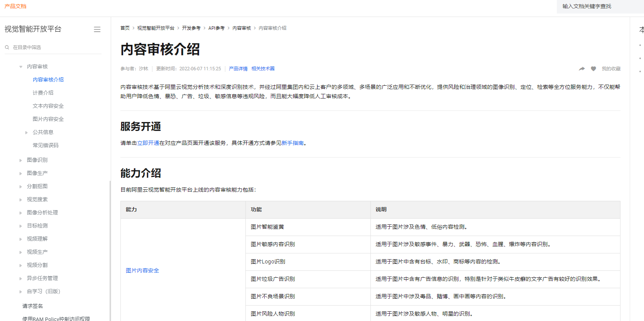Expand the 视频分割 section
The image size is (644, 321).
coord(21,265)
